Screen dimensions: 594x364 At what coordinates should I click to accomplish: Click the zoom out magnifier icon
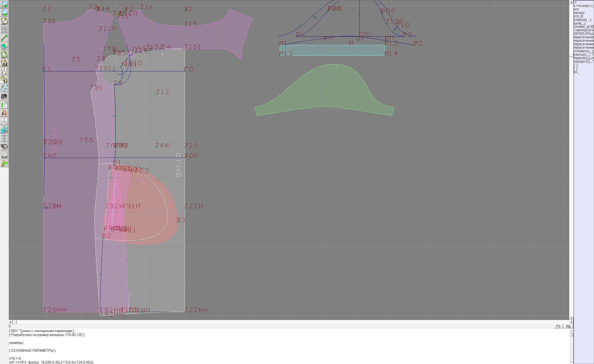click(4, 13)
